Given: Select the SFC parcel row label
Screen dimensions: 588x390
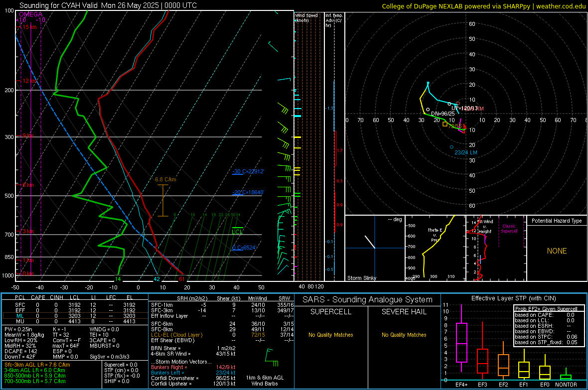Looking at the screenshot, I should pos(20,305).
